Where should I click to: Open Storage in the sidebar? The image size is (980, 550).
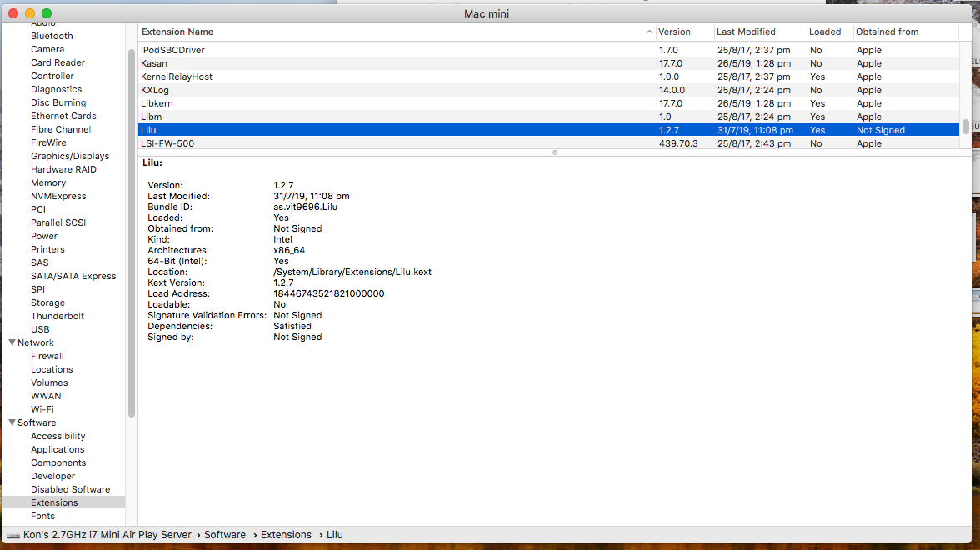coord(48,302)
